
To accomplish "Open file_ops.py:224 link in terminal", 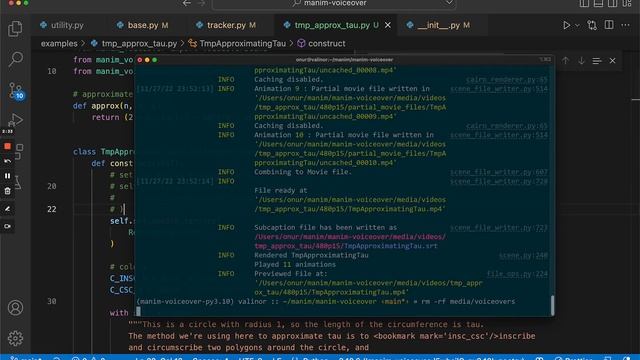I will [x=517, y=274].
